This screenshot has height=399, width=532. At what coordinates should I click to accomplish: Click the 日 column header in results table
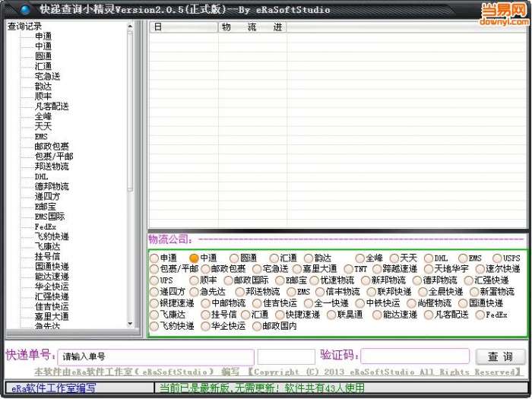184,27
